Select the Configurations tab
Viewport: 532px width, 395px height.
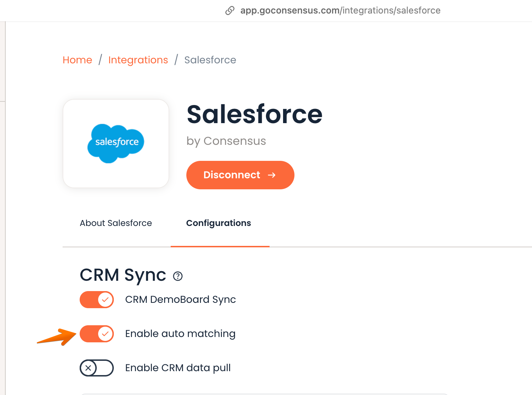219,223
